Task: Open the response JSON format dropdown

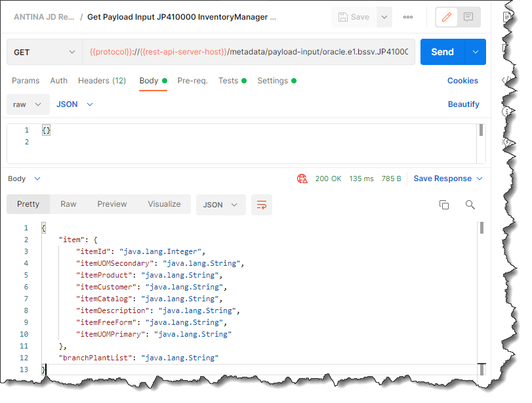Action: click(x=221, y=205)
